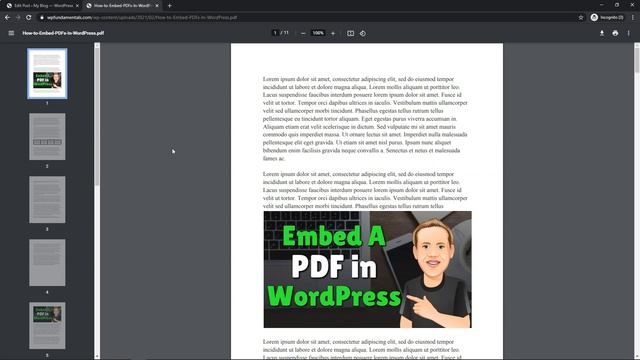
Task: Rotate the PDF counterclockwise
Action: (363, 33)
